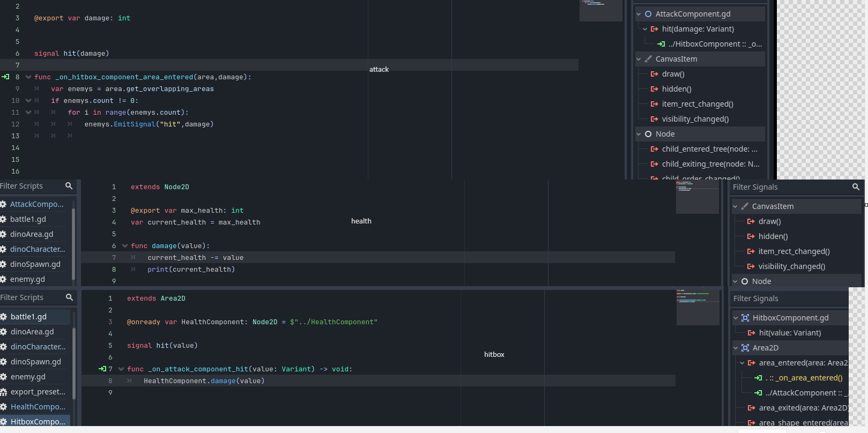Click the connection icon beside ../AttackComponent ::
The height and width of the screenshot is (433, 868).
click(758, 393)
